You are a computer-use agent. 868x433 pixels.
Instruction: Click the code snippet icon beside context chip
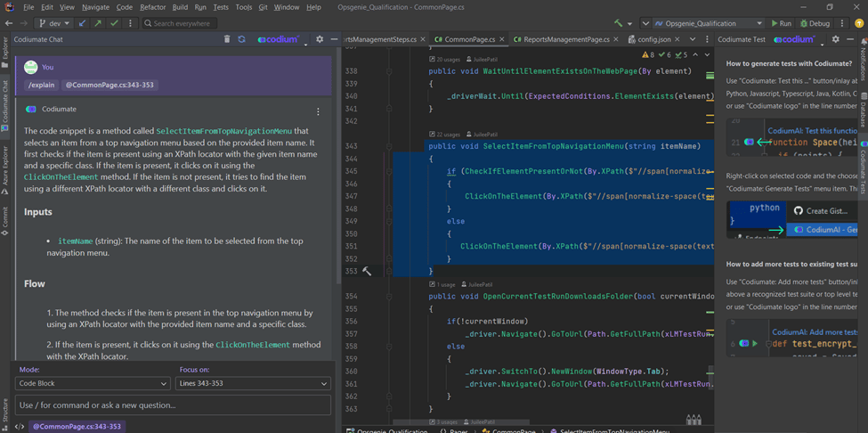(20, 427)
